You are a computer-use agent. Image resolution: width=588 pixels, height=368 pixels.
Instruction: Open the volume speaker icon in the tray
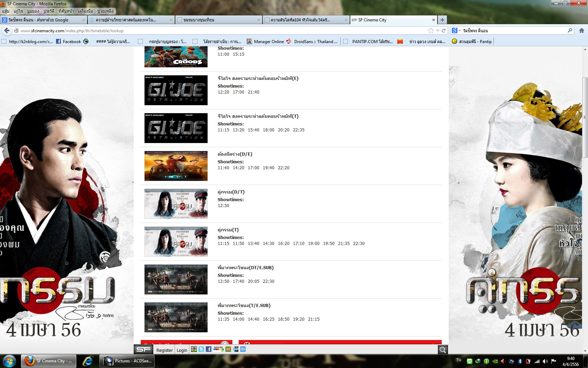tap(545, 361)
